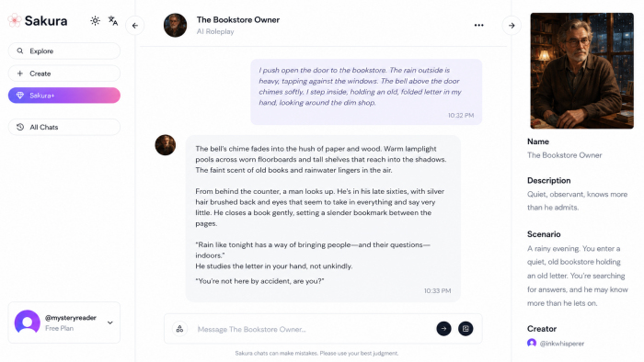Expand the @mysteryreader account dropdown
644x362 pixels.
click(x=110, y=322)
